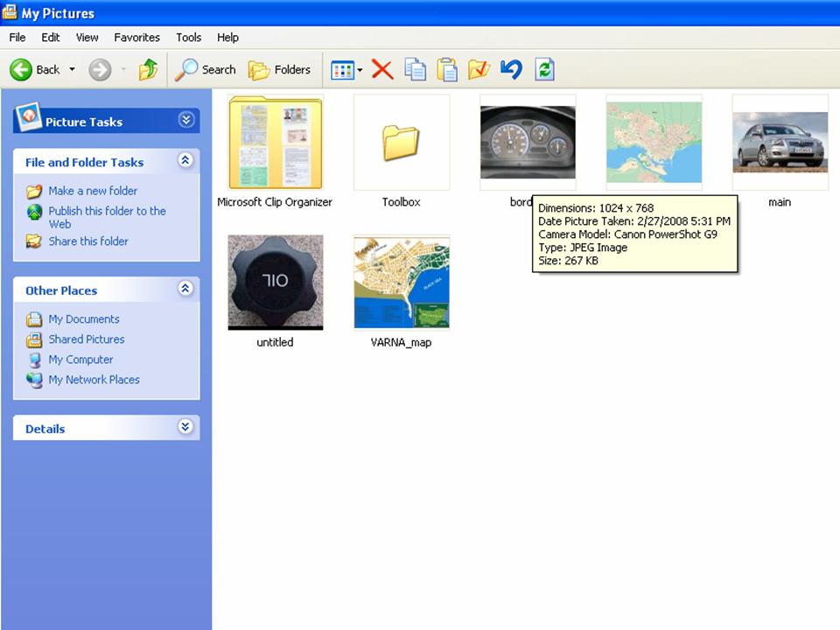Click the grayed Forward arrow icon
This screenshot has width=840, height=630.
click(100, 70)
